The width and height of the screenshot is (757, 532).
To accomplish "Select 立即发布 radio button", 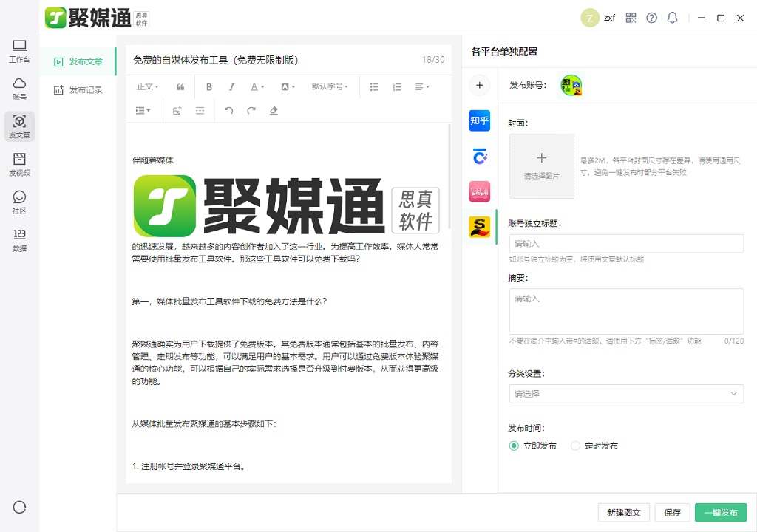I will pyautogui.click(x=514, y=446).
